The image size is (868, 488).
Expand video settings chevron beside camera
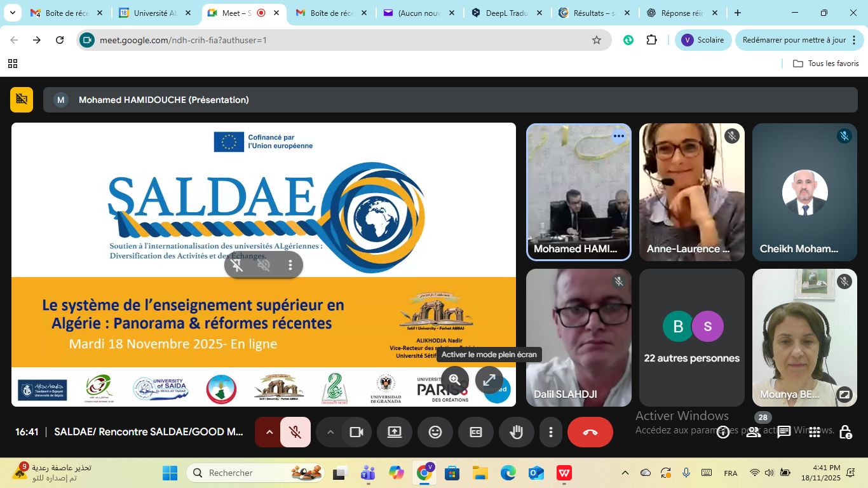pos(330,432)
